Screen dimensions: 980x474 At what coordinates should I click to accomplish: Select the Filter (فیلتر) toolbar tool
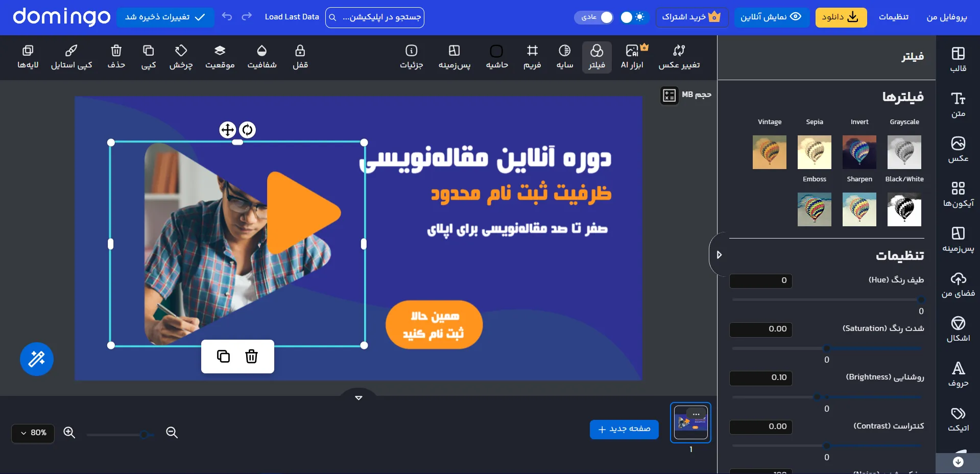(597, 57)
